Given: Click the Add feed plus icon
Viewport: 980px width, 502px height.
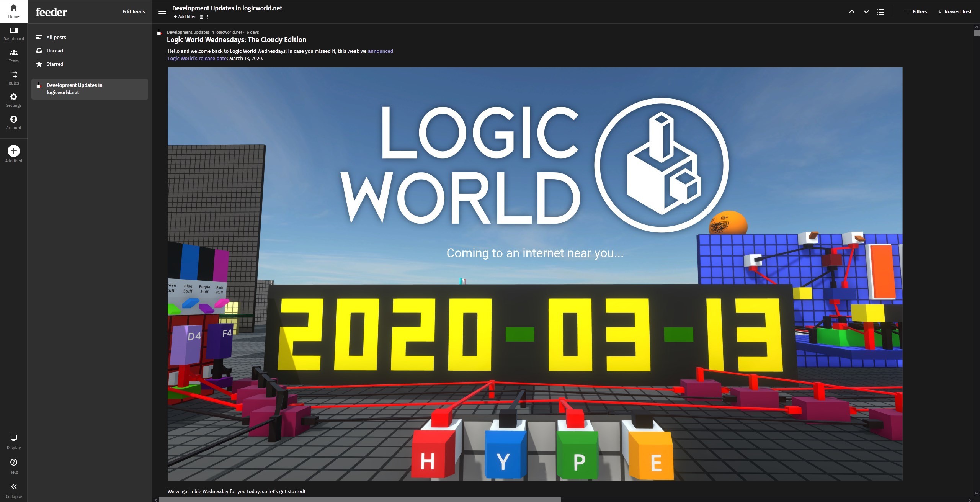Looking at the screenshot, I should [x=13, y=151].
